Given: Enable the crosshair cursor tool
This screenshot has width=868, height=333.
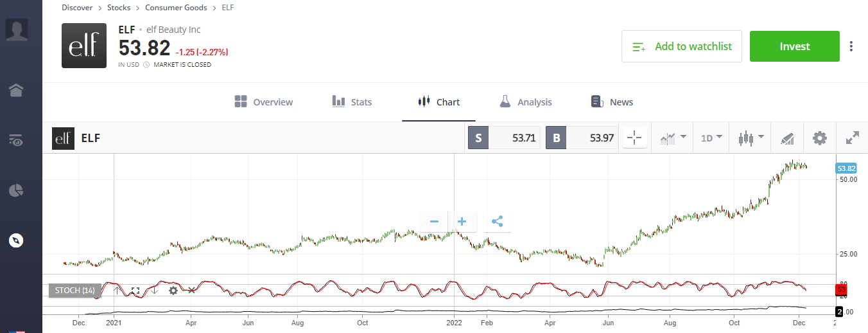Looking at the screenshot, I should (634, 138).
